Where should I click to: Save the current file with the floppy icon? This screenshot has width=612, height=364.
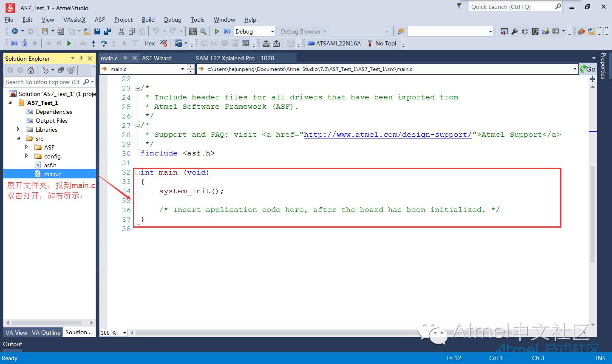97,31
